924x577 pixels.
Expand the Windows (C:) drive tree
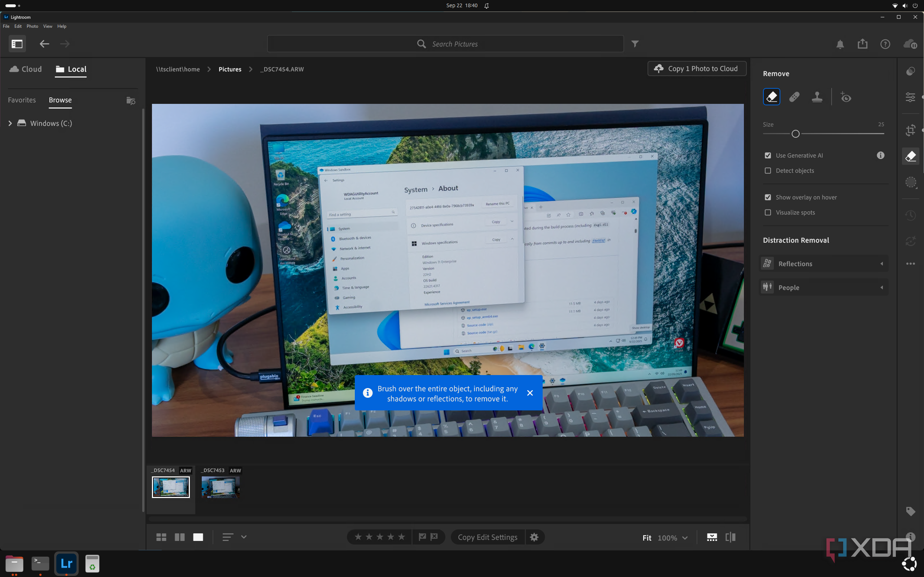click(x=10, y=123)
